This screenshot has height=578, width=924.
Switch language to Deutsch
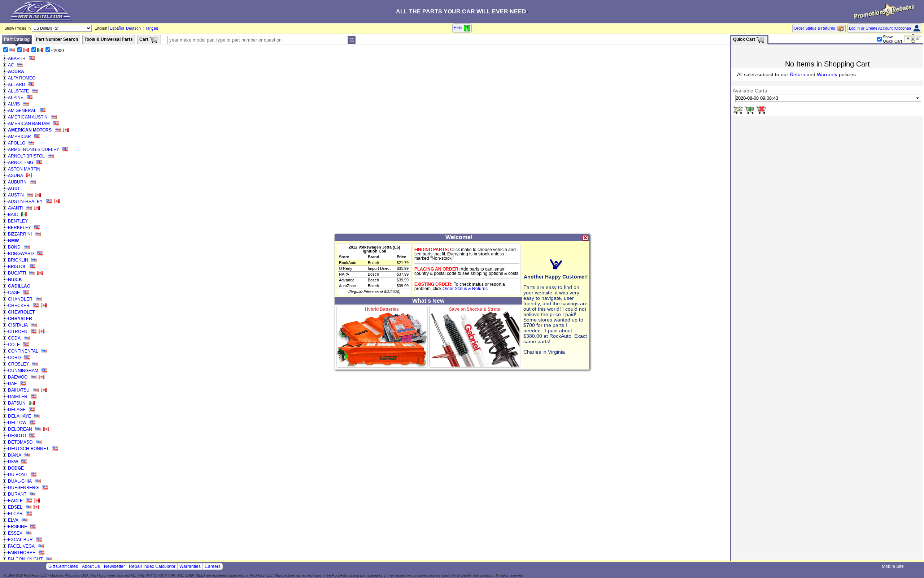(133, 28)
